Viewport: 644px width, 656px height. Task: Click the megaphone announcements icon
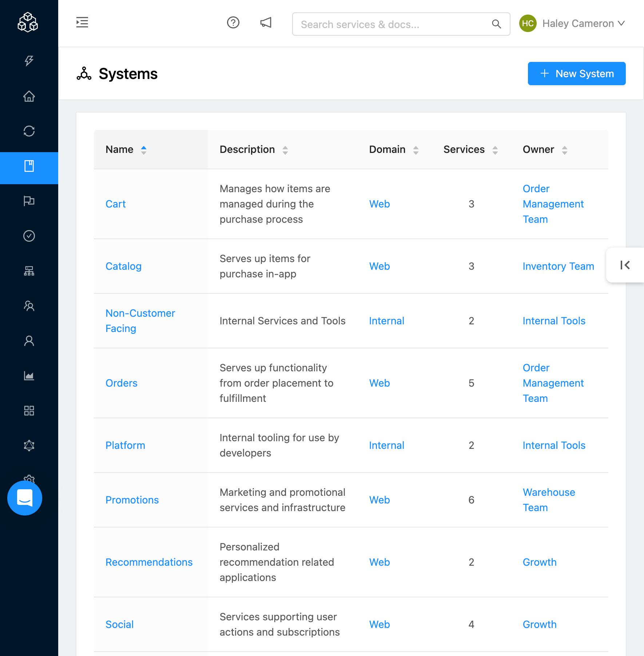[x=266, y=23]
